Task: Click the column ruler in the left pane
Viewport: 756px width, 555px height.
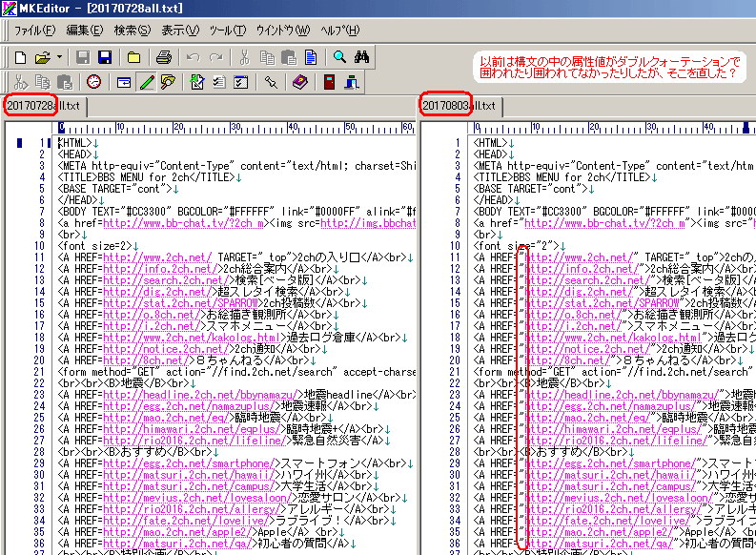Action: point(235,128)
